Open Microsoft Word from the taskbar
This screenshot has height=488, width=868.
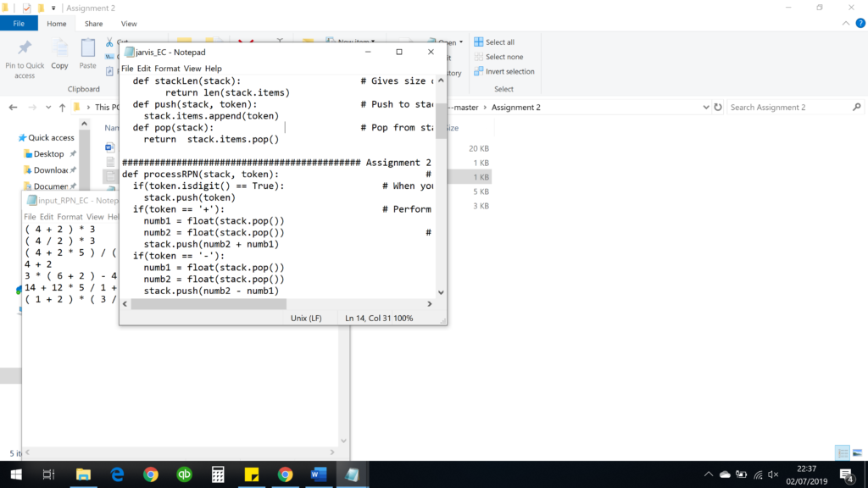click(319, 473)
